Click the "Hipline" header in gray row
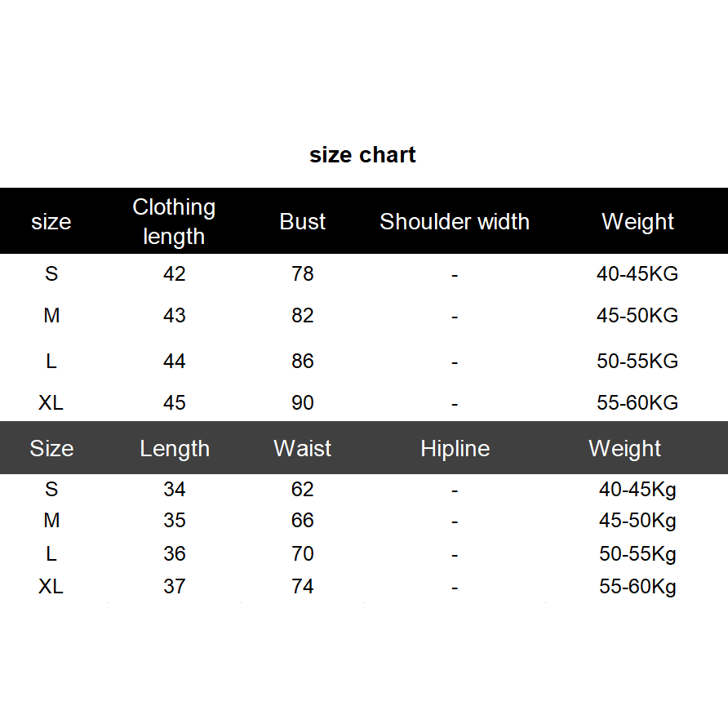Screen dimensions: 728x728 coord(455,448)
